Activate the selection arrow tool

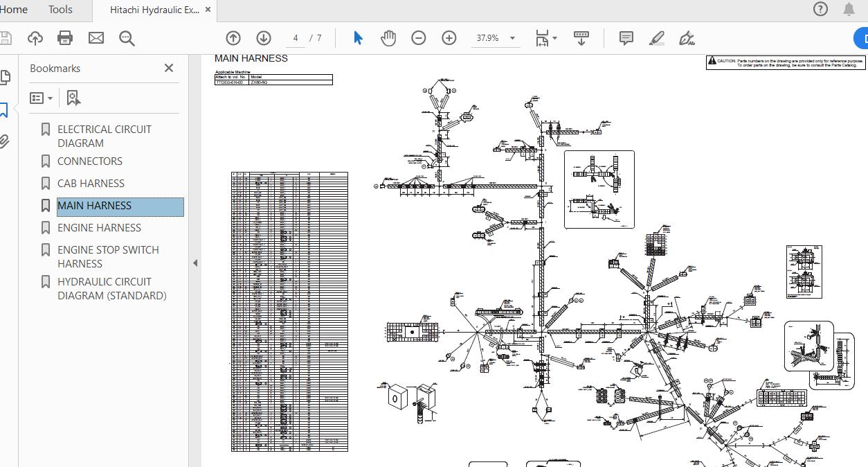358,38
